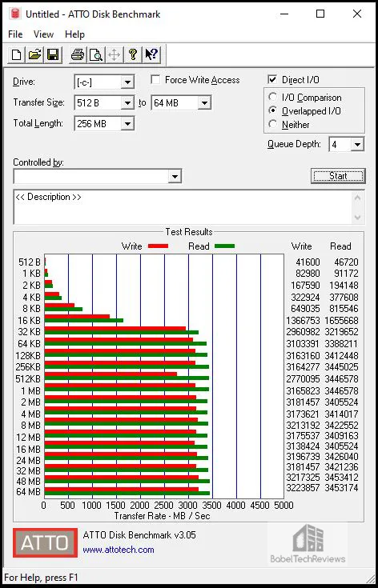Click the write value 3223857
Screen dimensions: 378x588
(x=304, y=488)
